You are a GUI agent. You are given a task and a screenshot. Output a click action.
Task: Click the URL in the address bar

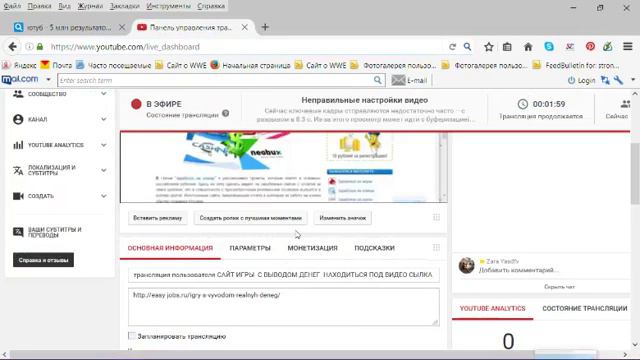tap(125, 47)
